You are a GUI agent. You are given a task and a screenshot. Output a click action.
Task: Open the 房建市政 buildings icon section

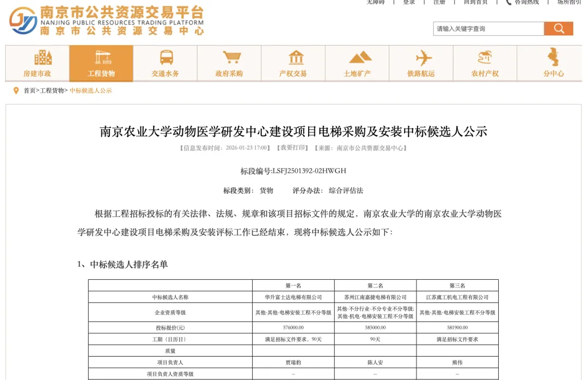[37, 63]
